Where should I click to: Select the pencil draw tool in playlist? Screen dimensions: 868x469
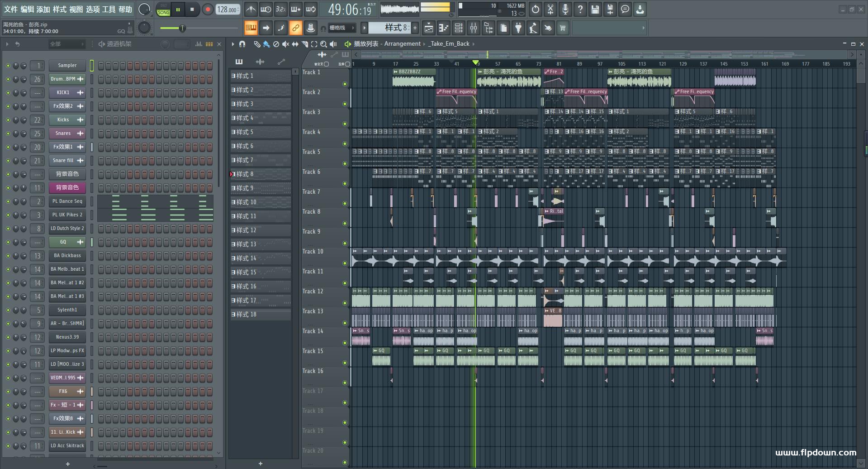coord(256,44)
